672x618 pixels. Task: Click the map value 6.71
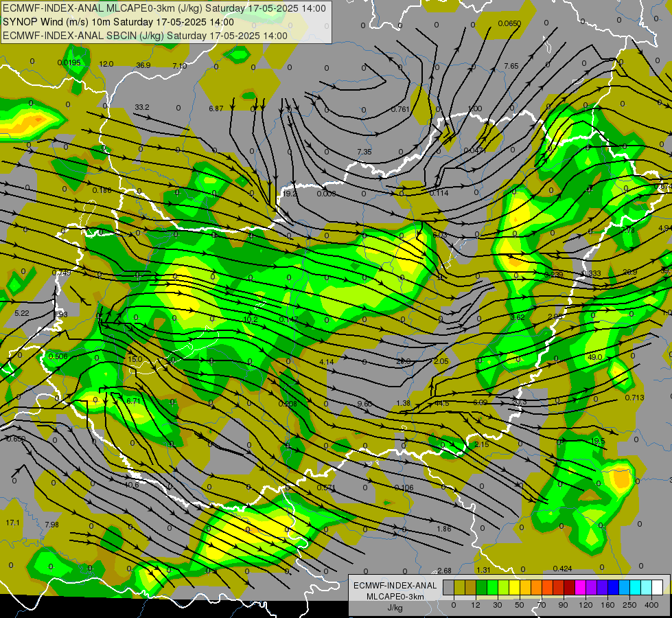click(x=133, y=401)
